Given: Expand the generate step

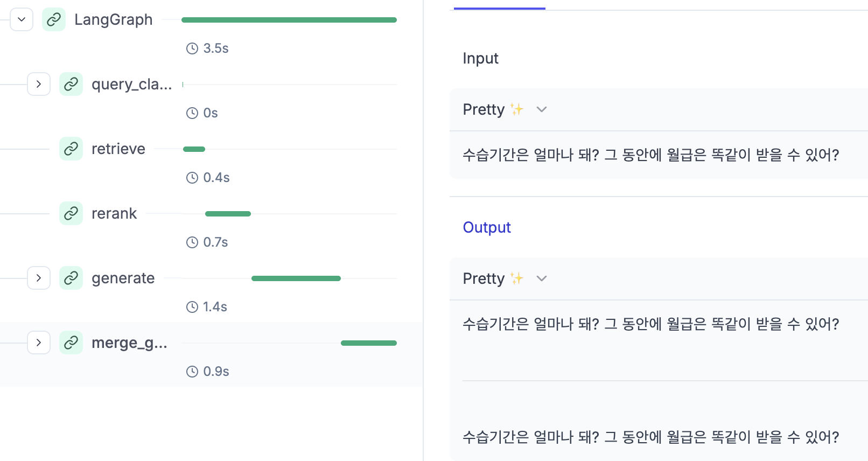Looking at the screenshot, I should tap(39, 278).
